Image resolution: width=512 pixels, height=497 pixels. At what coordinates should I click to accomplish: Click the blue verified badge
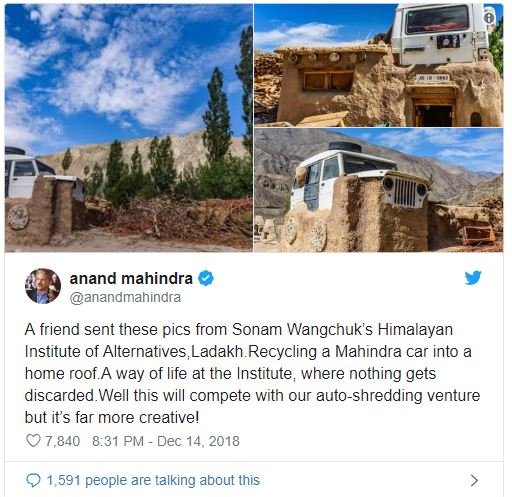tap(206, 278)
